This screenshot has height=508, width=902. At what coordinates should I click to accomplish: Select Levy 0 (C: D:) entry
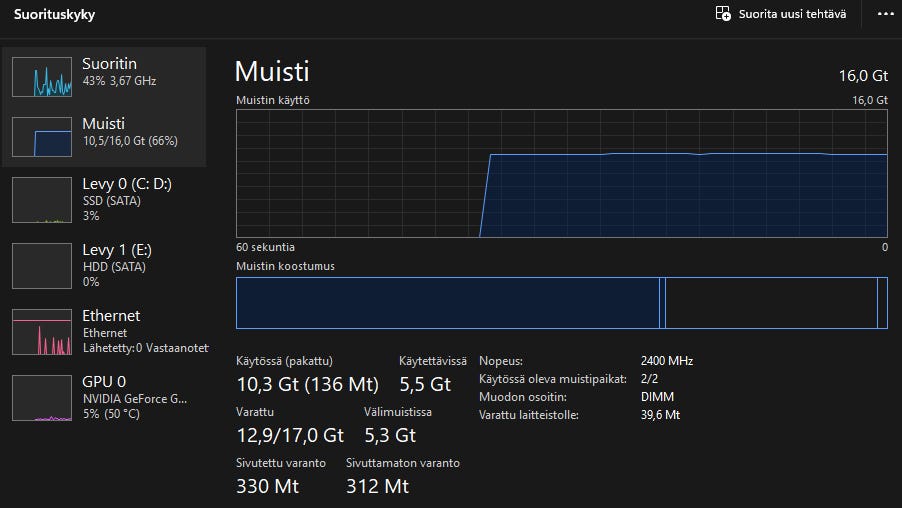tap(125, 184)
